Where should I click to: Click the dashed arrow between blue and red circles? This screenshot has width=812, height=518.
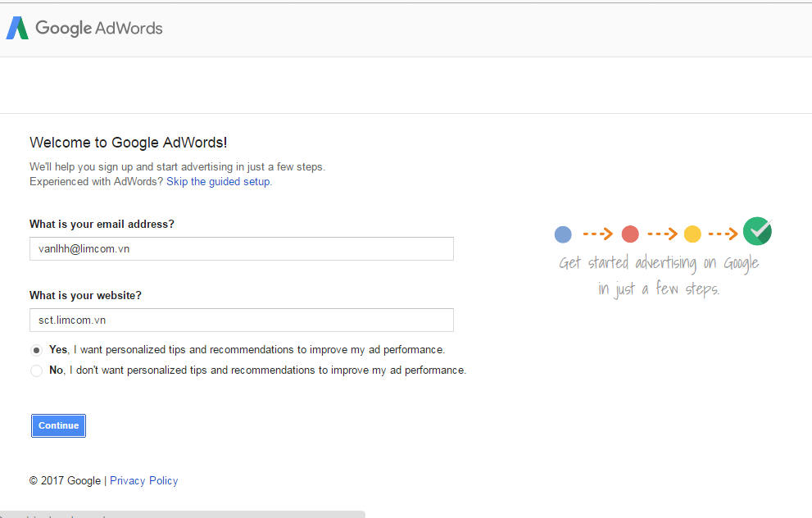point(597,234)
